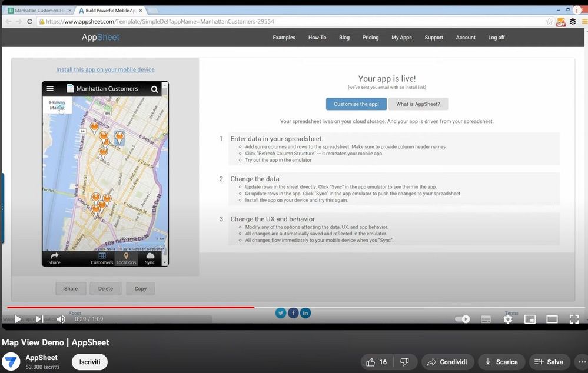Image resolution: width=588 pixels, height=373 pixels.
Task: Click Log off in AppSheet nav
Action: [497, 38]
